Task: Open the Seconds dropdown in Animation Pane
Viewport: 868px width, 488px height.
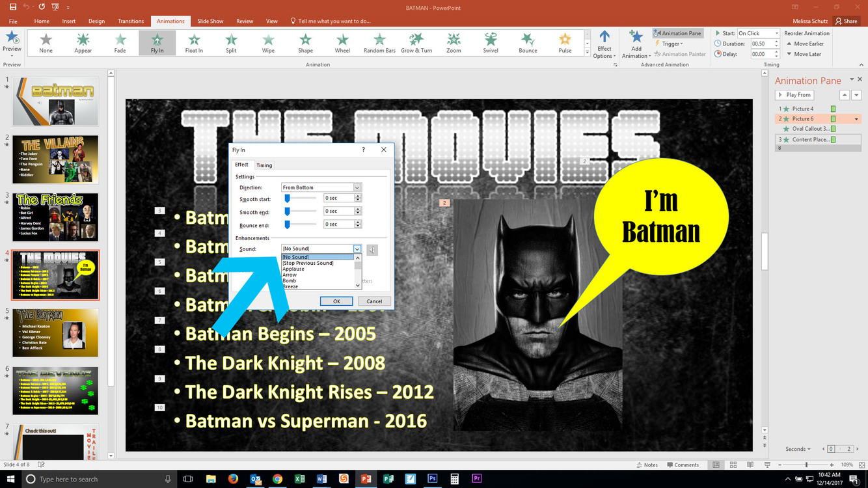Action: point(798,449)
